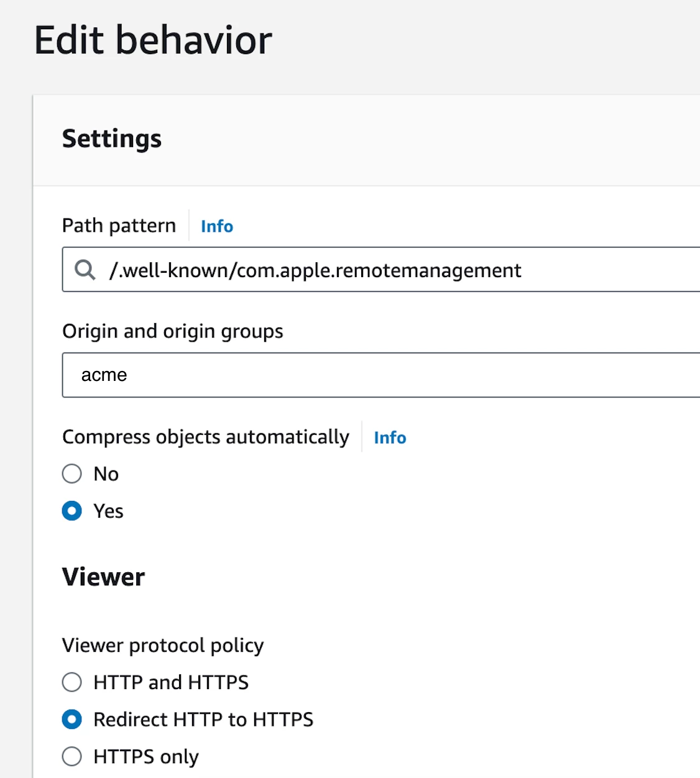Expand the Origin and origin groups dropdown
Viewport: 700px width, 778px height.
point(381,375)
